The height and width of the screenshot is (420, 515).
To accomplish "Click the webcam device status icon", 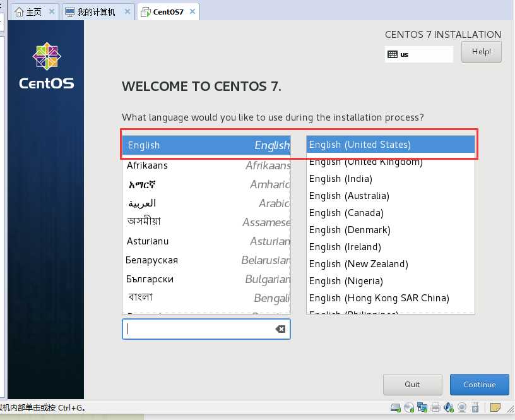I will pos(462,408).
